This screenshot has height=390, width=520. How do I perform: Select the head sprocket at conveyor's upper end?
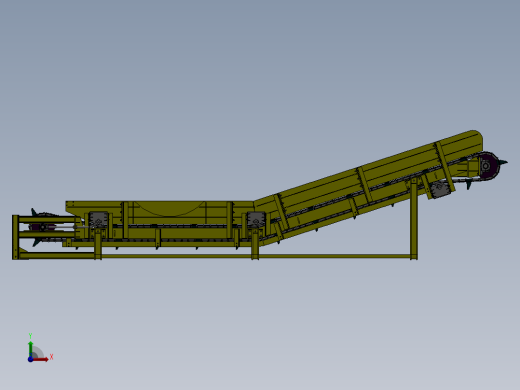[488, 166]
